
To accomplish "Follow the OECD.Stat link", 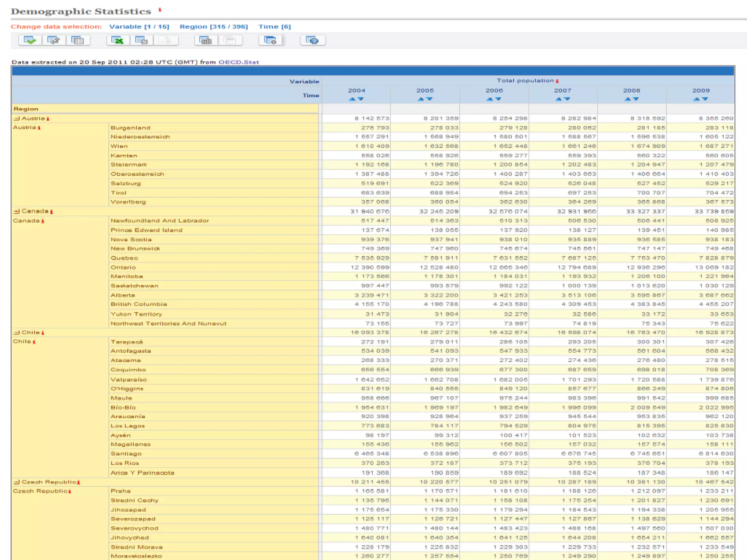I will click(x=239, y=62).
